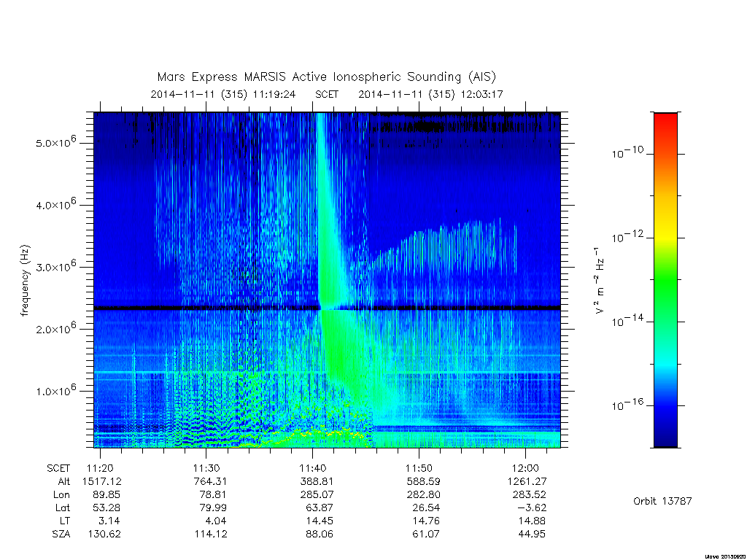Click the V² m⁻² Hz⁻¹ color bar unit label

tap(600, 280)
